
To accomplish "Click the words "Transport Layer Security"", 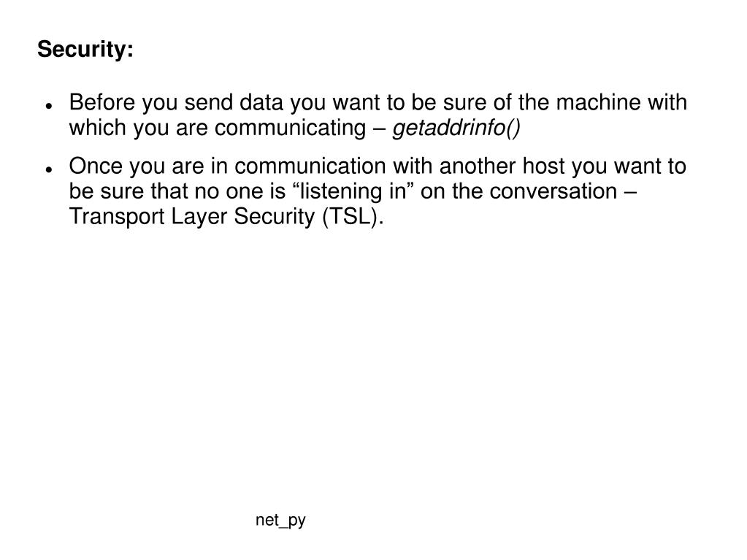I will pos(192,217).
